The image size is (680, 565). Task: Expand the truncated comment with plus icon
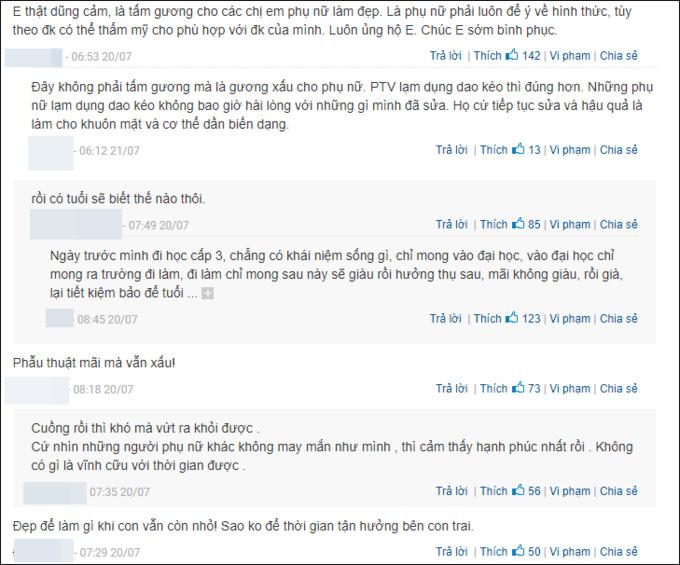click(208, 294)
